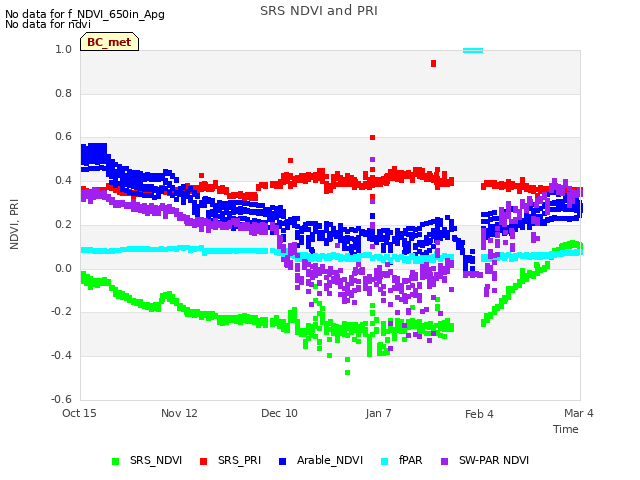This screenshot has height=480, width=640.
Task: Click the Mar 4 x-axis label
Action: tap(579, 413)
